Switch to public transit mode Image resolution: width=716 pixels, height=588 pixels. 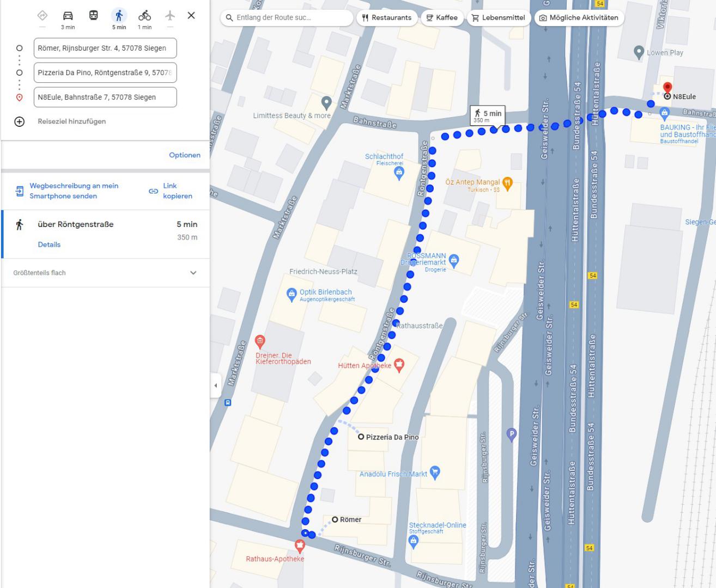(x=94, y=15)
